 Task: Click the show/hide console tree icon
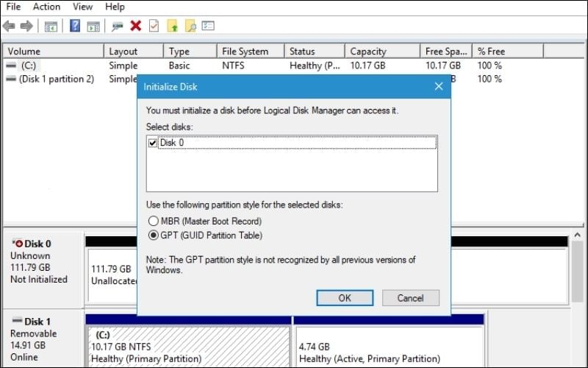tap(51, 26)
